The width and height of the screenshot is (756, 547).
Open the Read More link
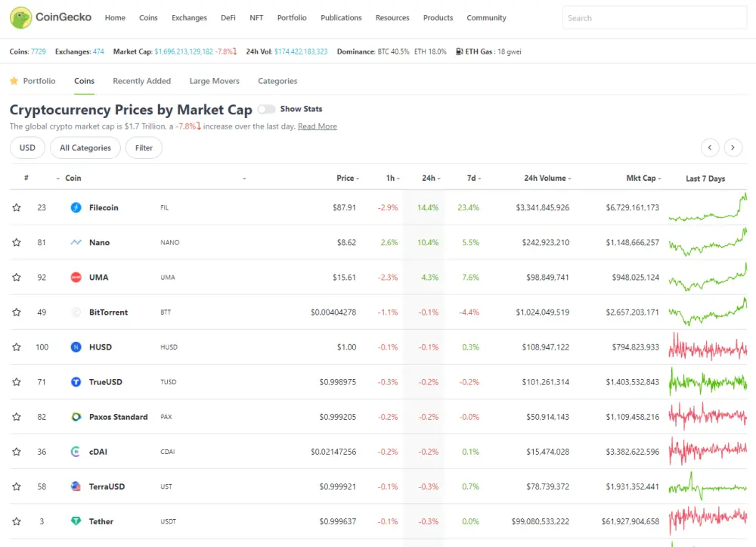318,126
